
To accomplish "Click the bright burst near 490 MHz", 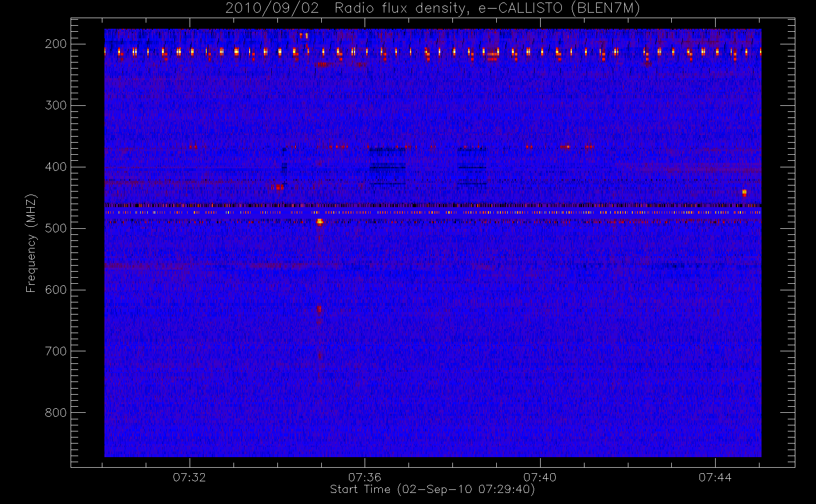I will click(x=320, y=221).
